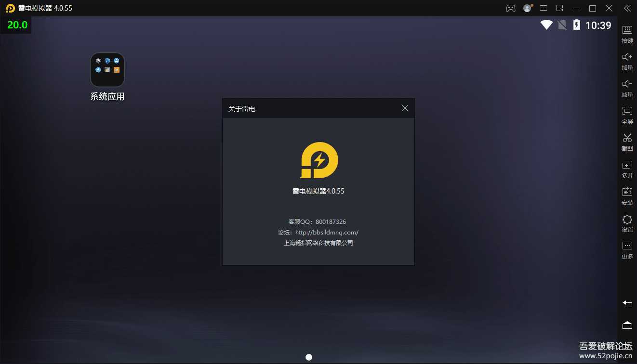This screenshot has height=364, width=637.
Task: Click the 关于雷电 dialog title
Action: 242,109
